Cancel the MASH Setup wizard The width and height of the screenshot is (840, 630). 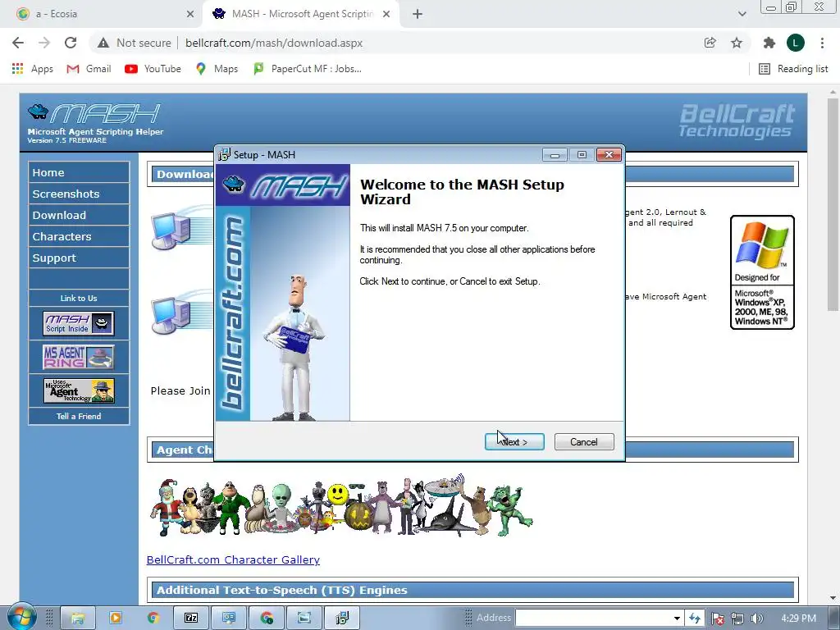(584, 442)
